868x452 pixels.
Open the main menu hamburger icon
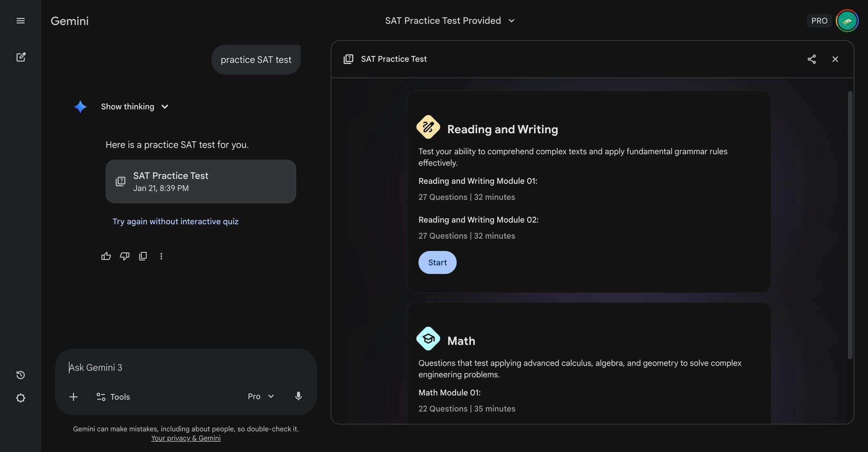coord(20,21)
